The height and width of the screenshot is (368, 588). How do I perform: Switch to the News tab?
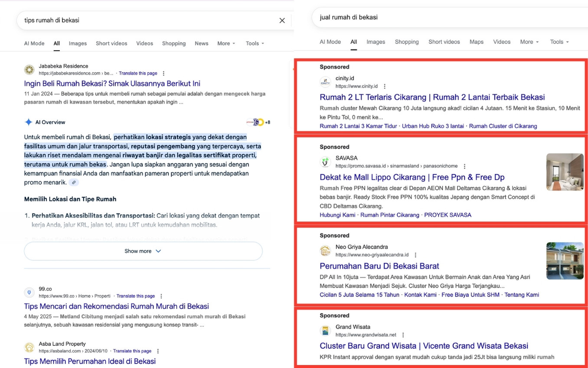(x=201, y=43)
